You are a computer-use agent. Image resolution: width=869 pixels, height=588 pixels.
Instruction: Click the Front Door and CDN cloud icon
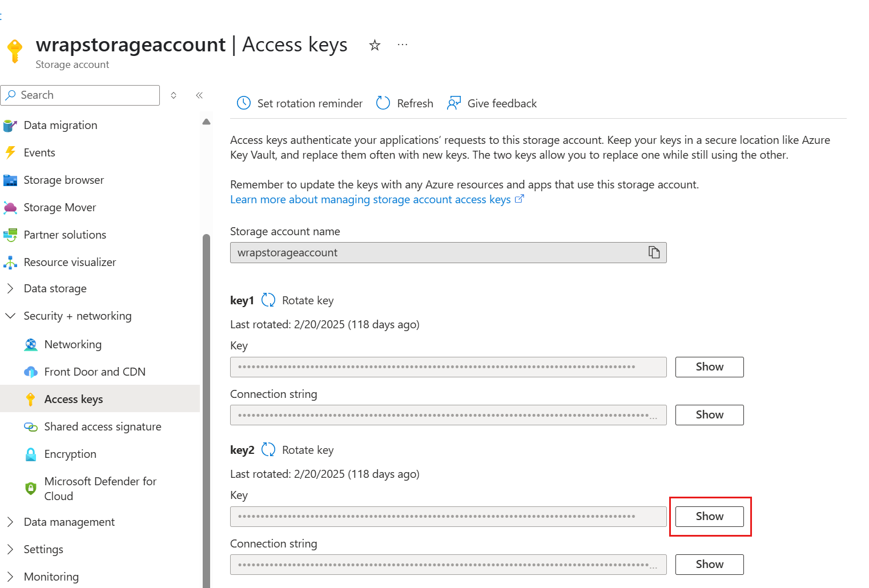31,372
